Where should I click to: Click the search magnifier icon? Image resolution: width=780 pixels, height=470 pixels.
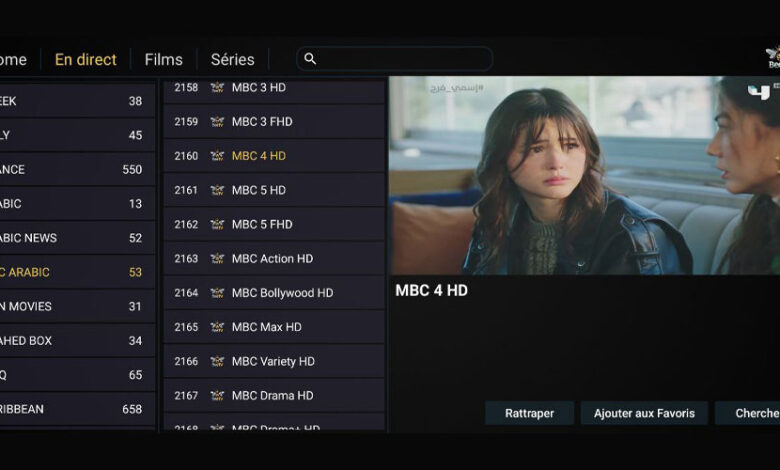coord(310,59)
